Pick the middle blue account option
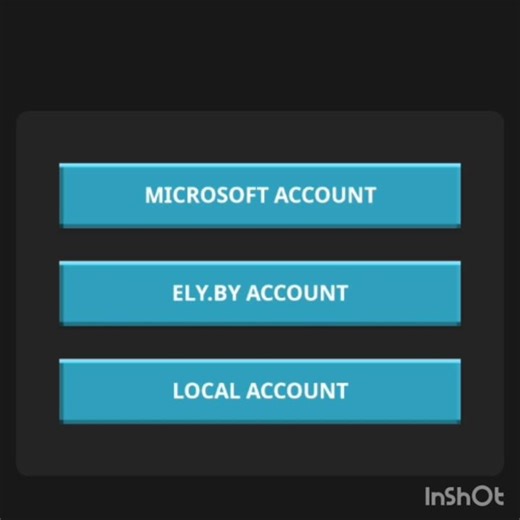 (260, 293)
